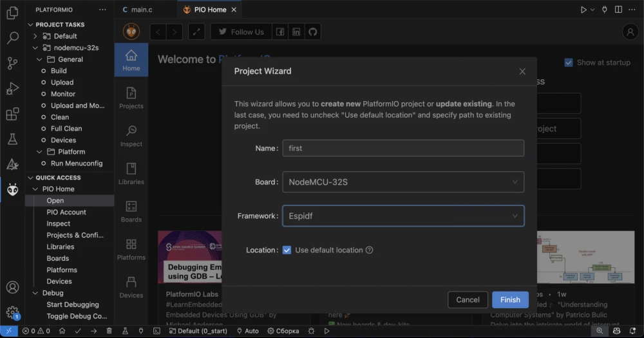This screenshot has width=644, height=338.
Task: Open the Framework dropdown showing Espidf
Action: [x=402, y=216]
